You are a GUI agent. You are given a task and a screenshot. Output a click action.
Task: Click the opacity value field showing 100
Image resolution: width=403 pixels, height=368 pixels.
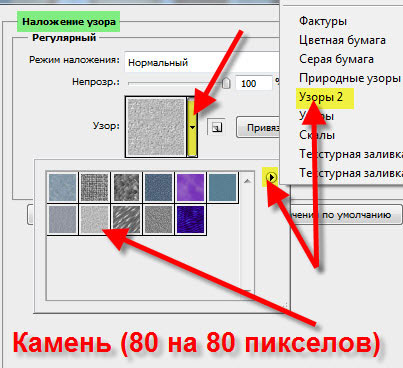(x=253, y=83)
